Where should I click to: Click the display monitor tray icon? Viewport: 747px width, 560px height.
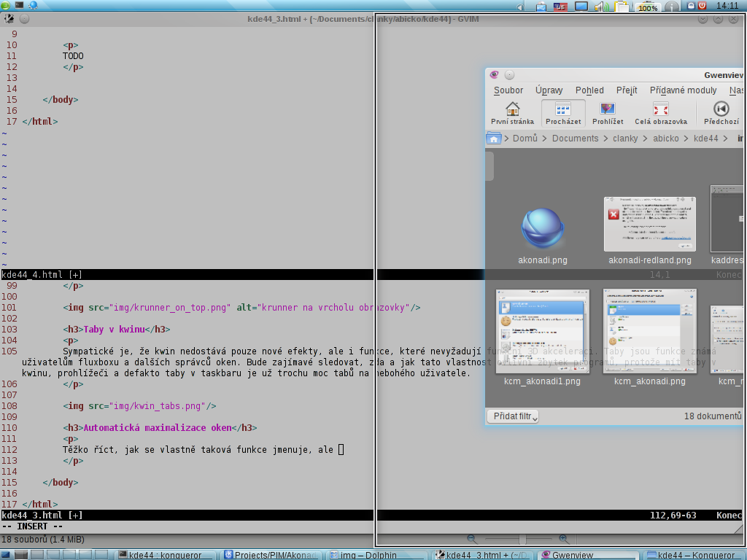pos(581,6)
